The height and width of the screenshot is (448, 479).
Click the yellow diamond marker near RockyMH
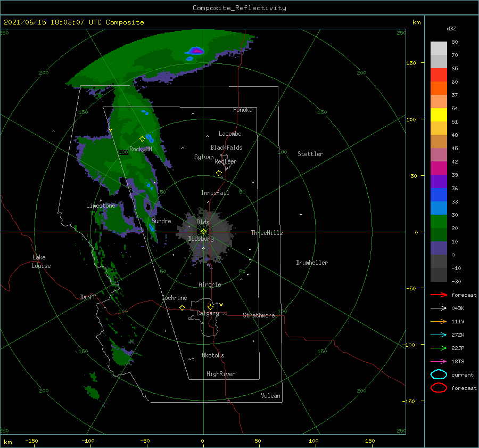(x=142, y=139)
